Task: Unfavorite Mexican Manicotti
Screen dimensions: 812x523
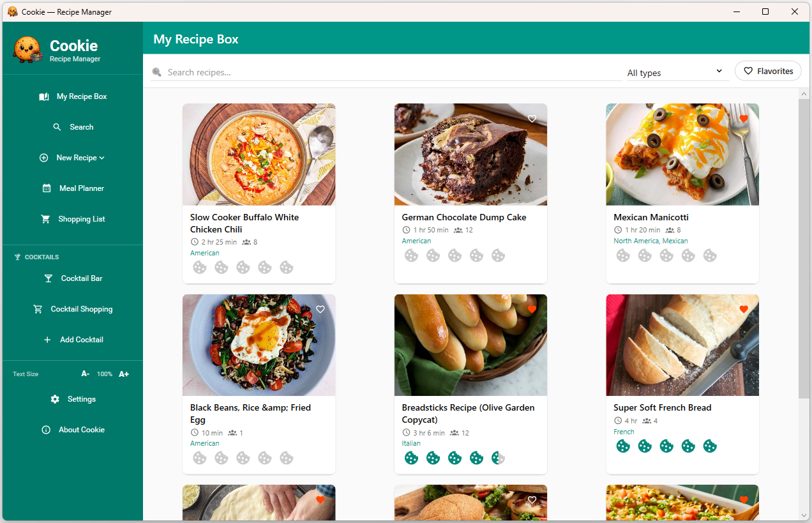Action: tap(744, 119)
